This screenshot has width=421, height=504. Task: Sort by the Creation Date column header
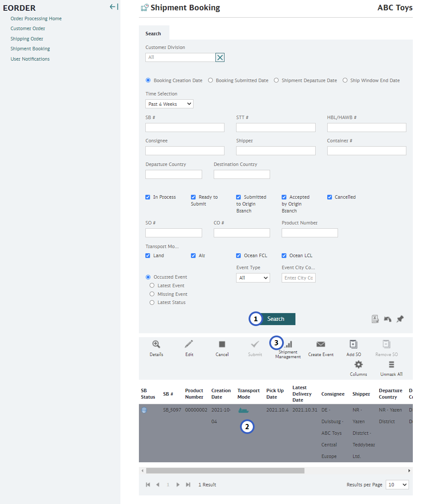click(221, 394)
